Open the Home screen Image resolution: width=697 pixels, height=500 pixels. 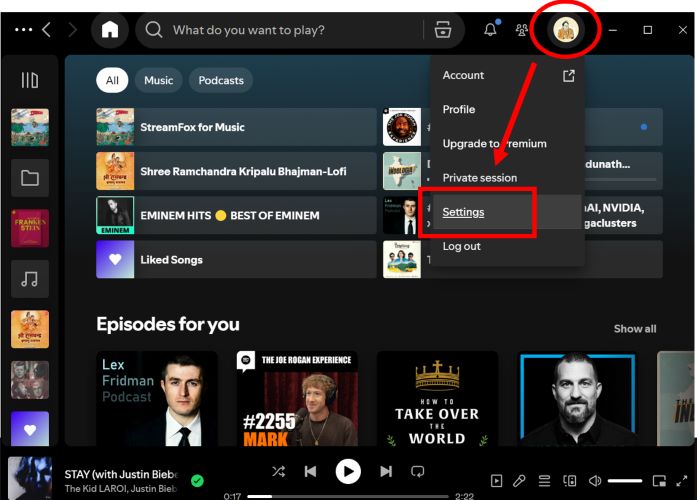pyautogui.click(x=110, y=30)
